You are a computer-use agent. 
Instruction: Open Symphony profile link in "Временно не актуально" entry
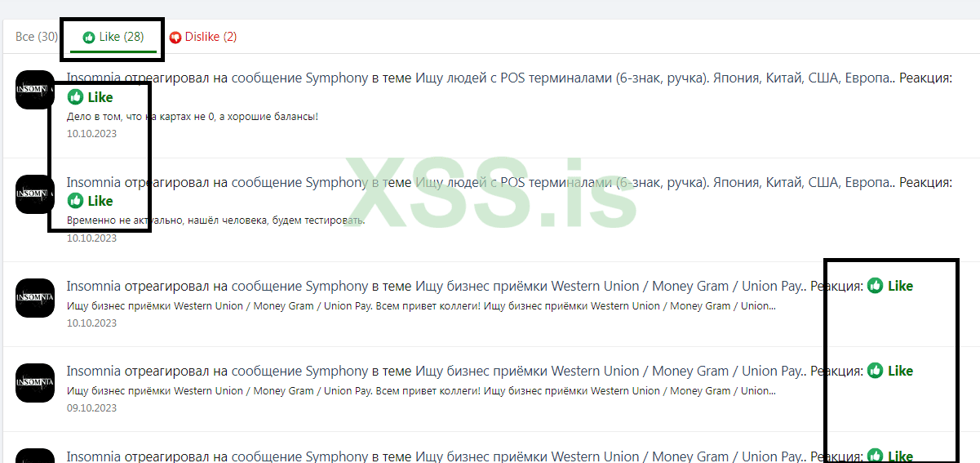(337, 182)
